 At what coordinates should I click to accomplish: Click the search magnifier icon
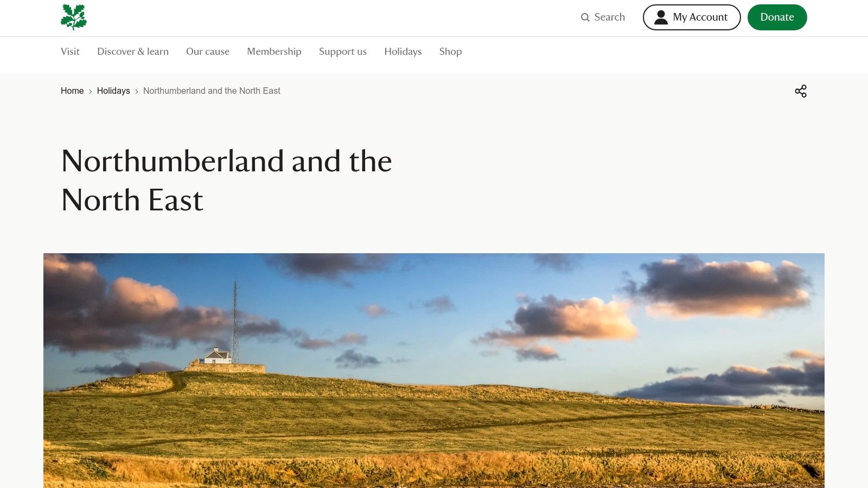[x=585, y=17]
